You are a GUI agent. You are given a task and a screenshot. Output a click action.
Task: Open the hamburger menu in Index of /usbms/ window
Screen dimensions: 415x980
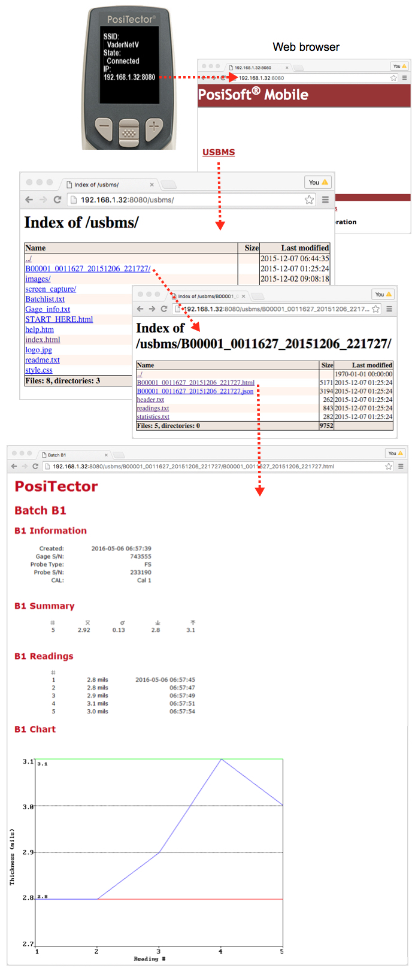[325, 200]
